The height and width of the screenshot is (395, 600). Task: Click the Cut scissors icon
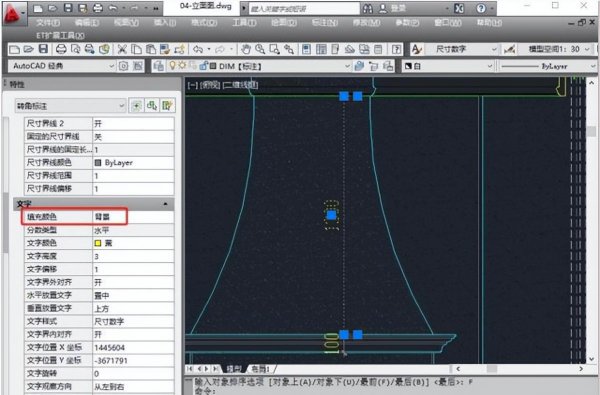coord(122,49)
